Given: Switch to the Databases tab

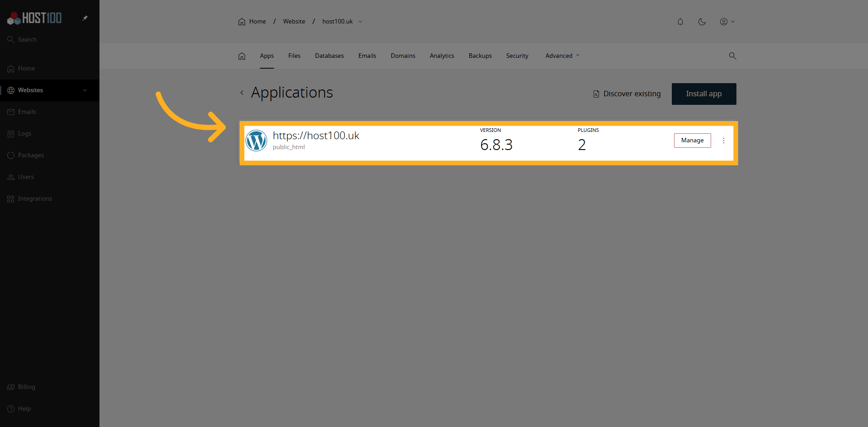Looking at the screenshot, I should point(330,56).
